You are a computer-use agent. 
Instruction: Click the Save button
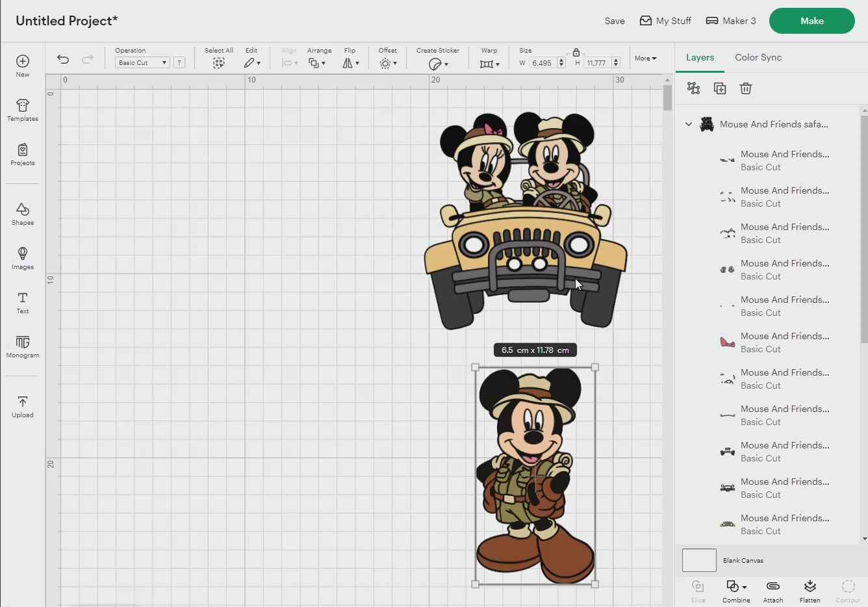click(615, 21)
